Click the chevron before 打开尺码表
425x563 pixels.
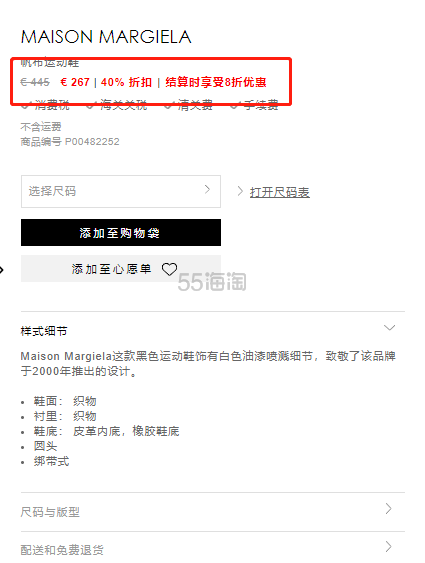[x=240, y=191]
